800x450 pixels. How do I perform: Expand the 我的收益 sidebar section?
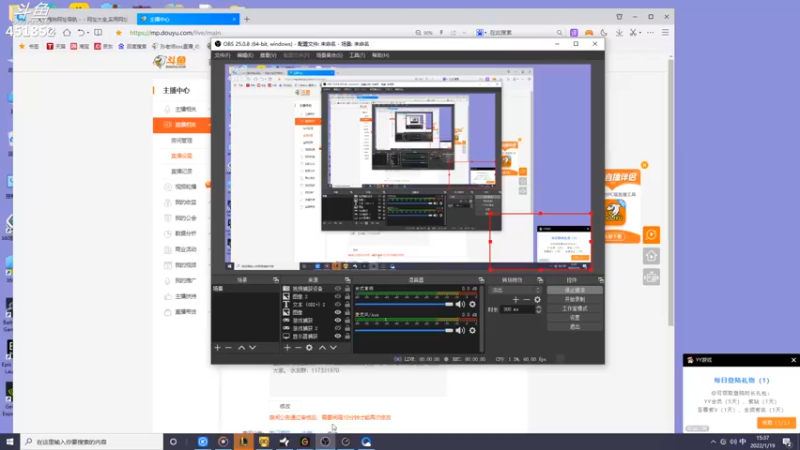pyautogui.click(x=182, y=203)
